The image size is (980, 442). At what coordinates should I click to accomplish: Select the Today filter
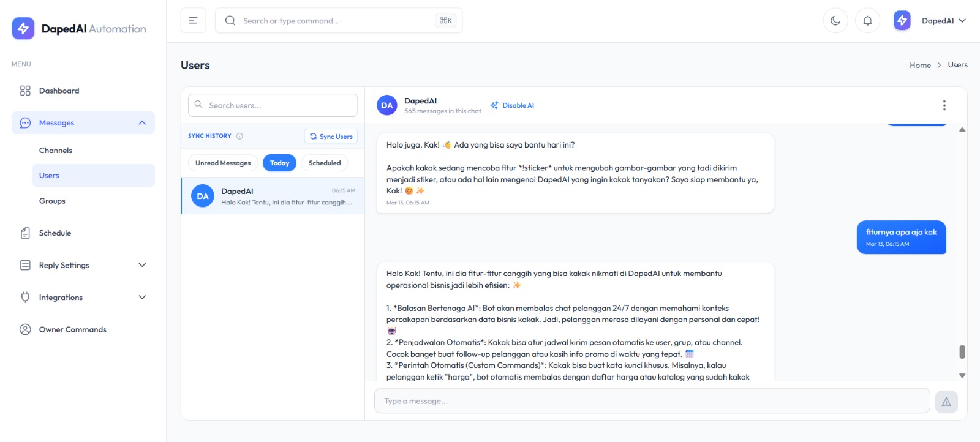[x=280, y=163]
